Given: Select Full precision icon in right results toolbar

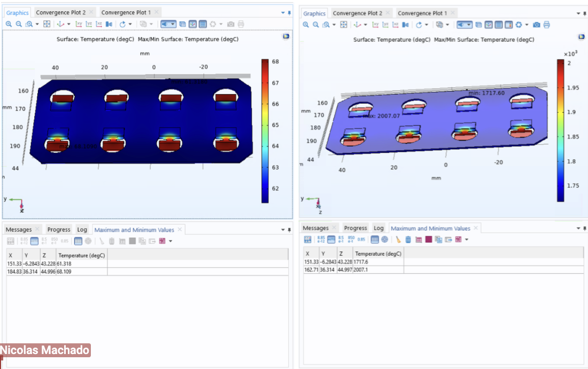Looking at the screenshot, I should [x=321, y=239].
